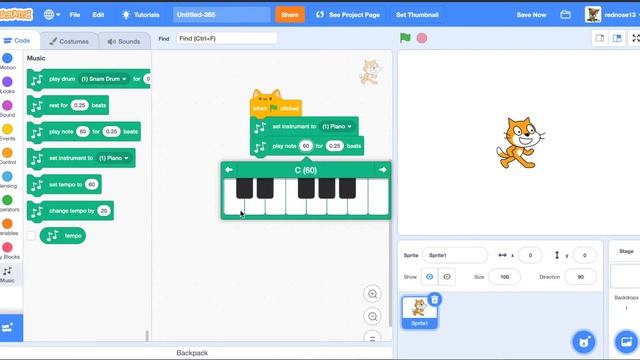
Task: Switch to large stage layout
Action: [617, 38]
